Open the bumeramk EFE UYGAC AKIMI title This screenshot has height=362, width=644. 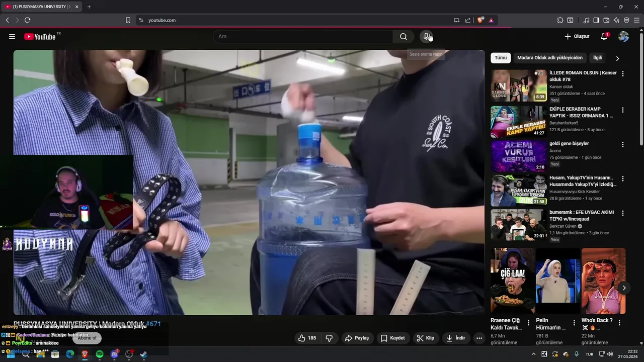coord(582,216)
